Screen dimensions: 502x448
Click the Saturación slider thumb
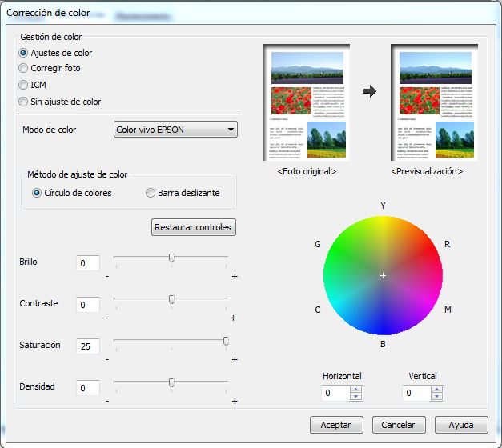point(226,341)
